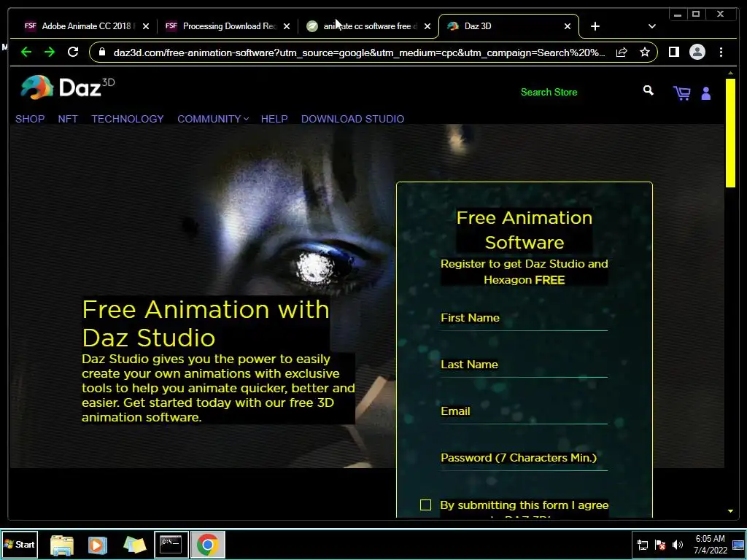Screen dimensions: 747x560
Task: Close the Adobe Animate CC 2018 tab
Action: (x=146, y=26)
